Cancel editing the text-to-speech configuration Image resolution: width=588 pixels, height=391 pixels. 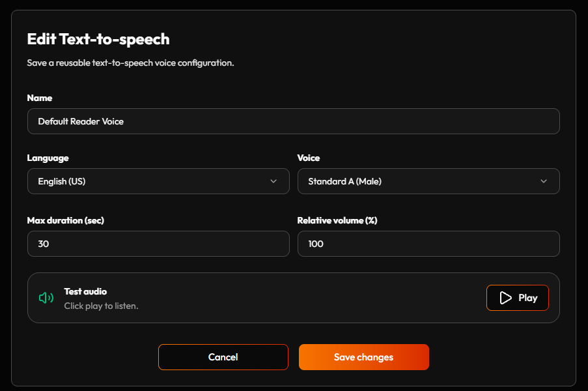point(223,357)
